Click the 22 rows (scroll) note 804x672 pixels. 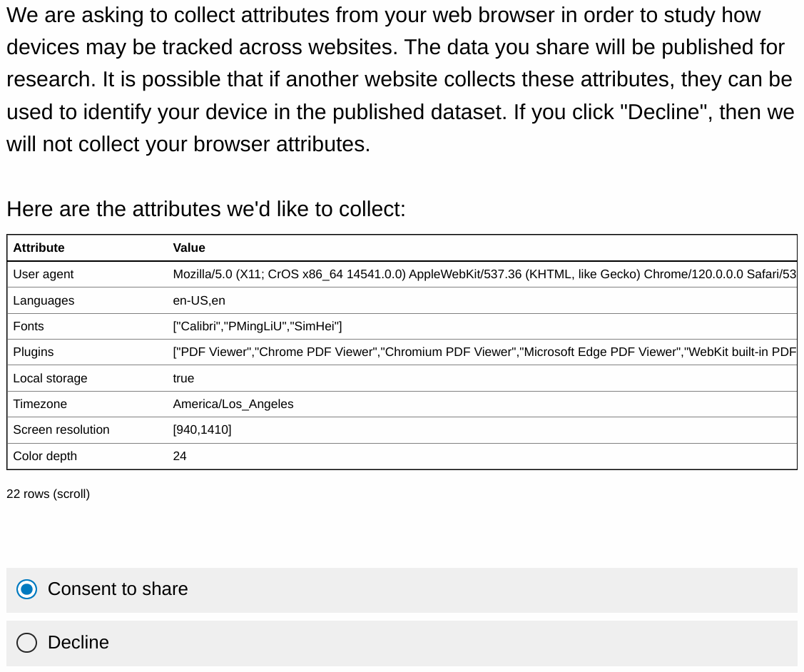(x=49, y=494)
